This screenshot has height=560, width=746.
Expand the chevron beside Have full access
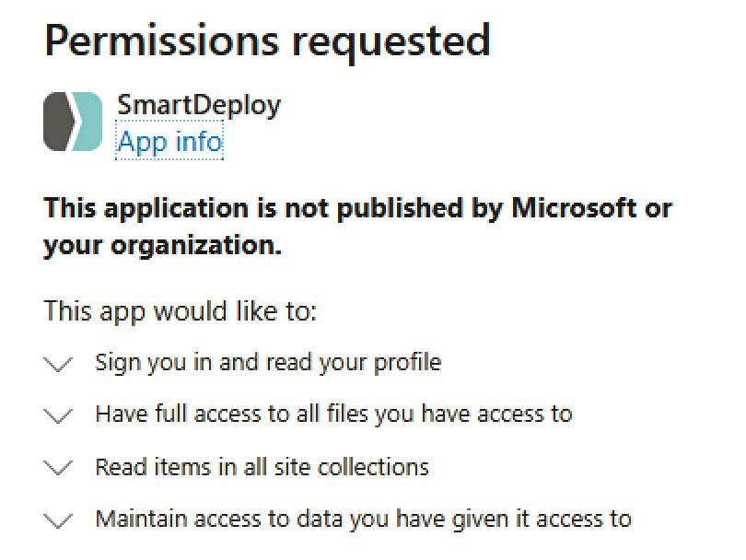58,415
